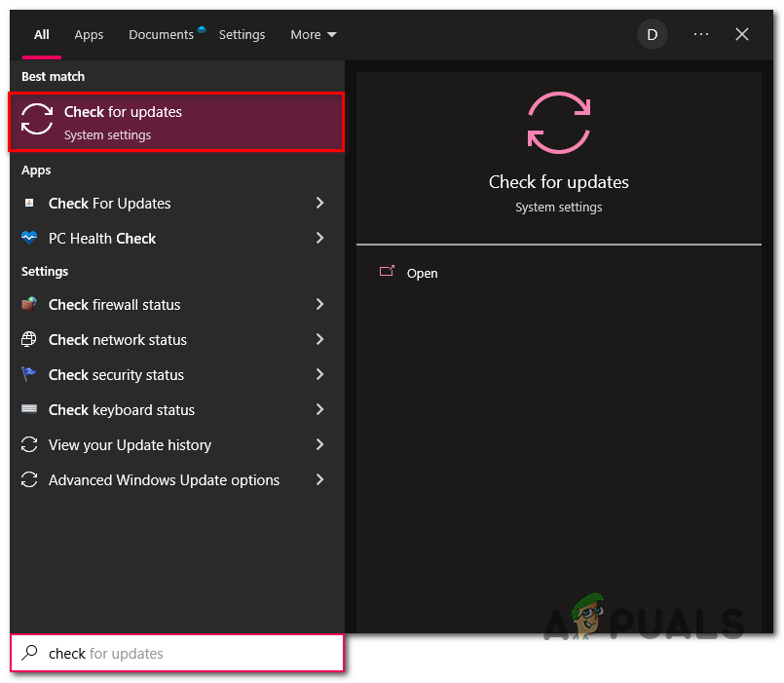The width and height of the screenshot is (784, 683).
Task: Open PC Health Check result
Action: (x=176, y=238)
